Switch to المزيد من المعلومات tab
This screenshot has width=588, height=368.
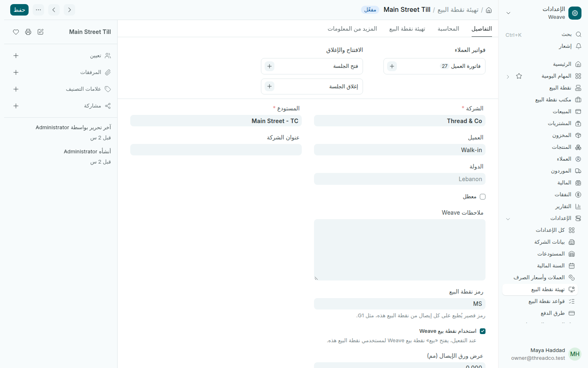(352, 29)
